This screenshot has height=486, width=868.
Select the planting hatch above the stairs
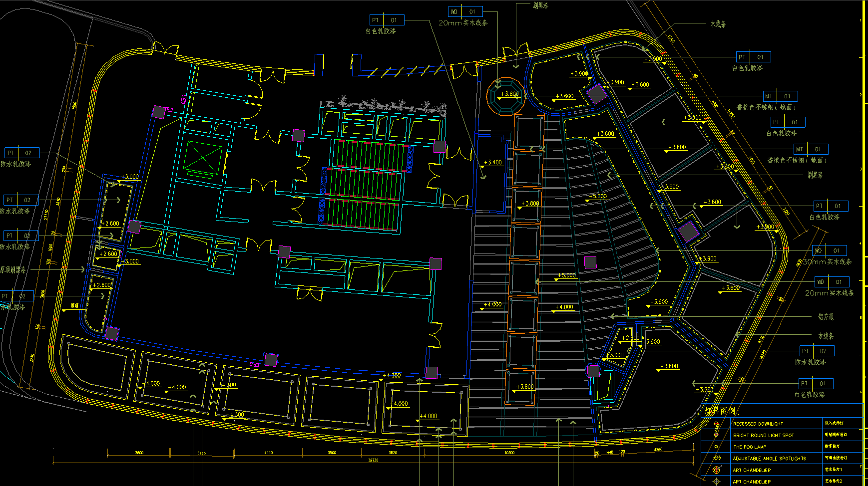[x=384, y=105]
